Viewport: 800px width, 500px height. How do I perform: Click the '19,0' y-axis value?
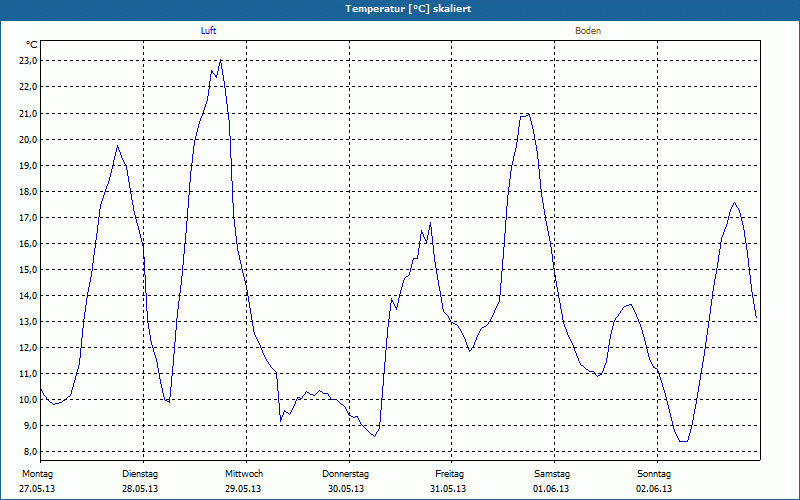pyautogui.click(x=28, y=165)
